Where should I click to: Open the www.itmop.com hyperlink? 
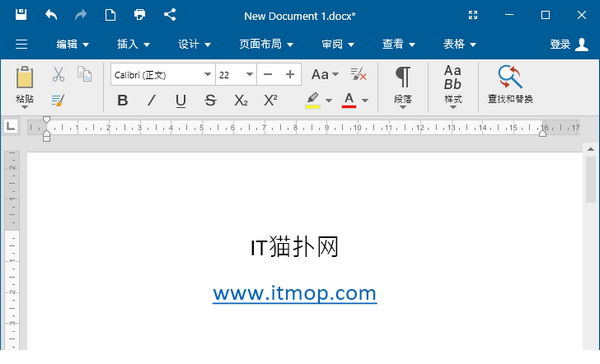point(295,294)
